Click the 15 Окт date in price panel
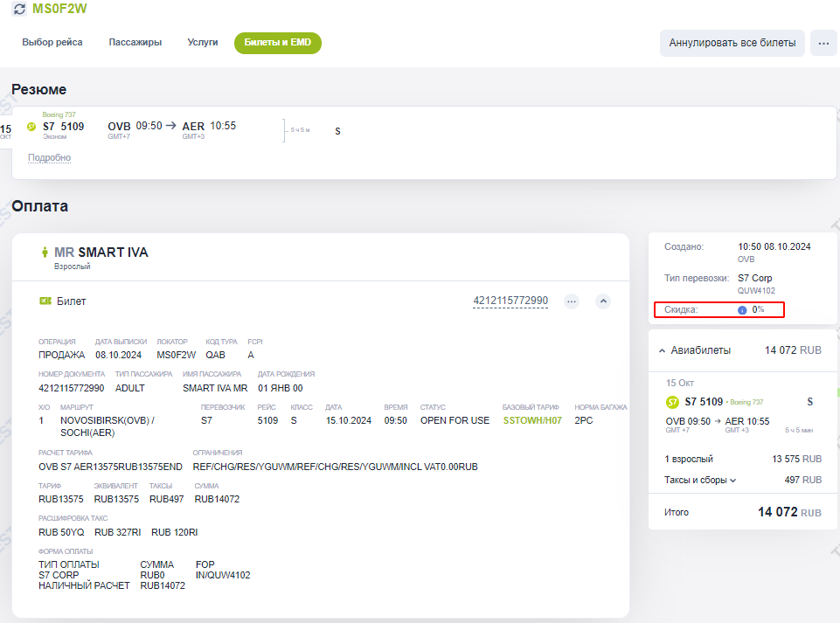 tap(680, 383)
